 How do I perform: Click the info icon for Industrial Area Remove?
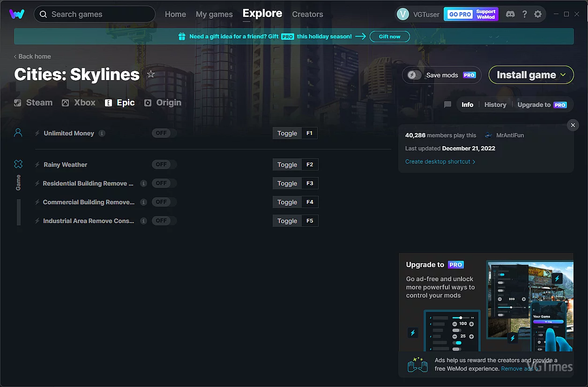143,221
